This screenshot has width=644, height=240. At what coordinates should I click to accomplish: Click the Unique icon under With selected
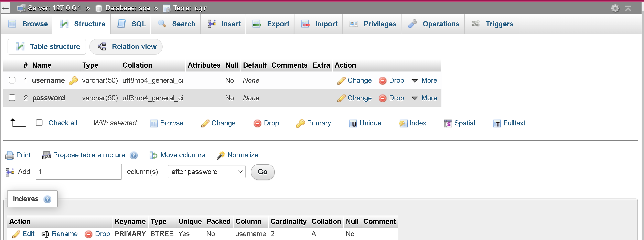(353, 123)
